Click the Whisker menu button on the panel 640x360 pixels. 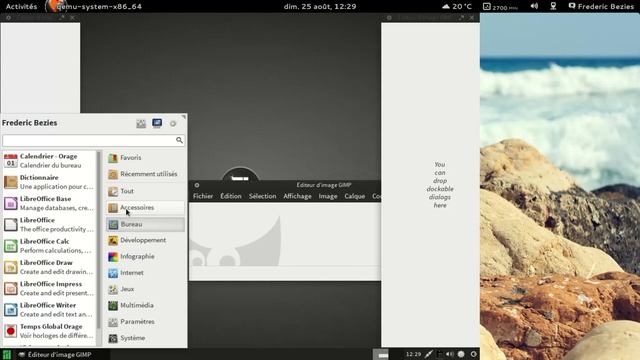[x=7, y=354]
